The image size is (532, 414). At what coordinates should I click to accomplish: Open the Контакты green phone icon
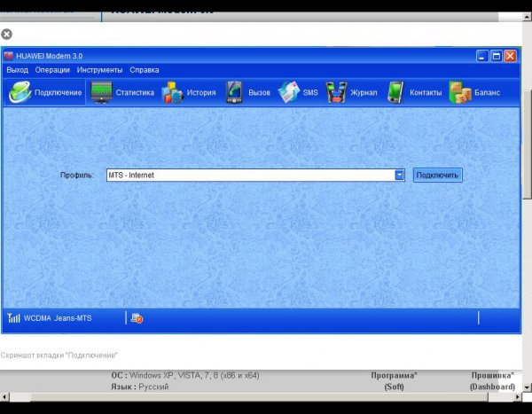[396, 92]
